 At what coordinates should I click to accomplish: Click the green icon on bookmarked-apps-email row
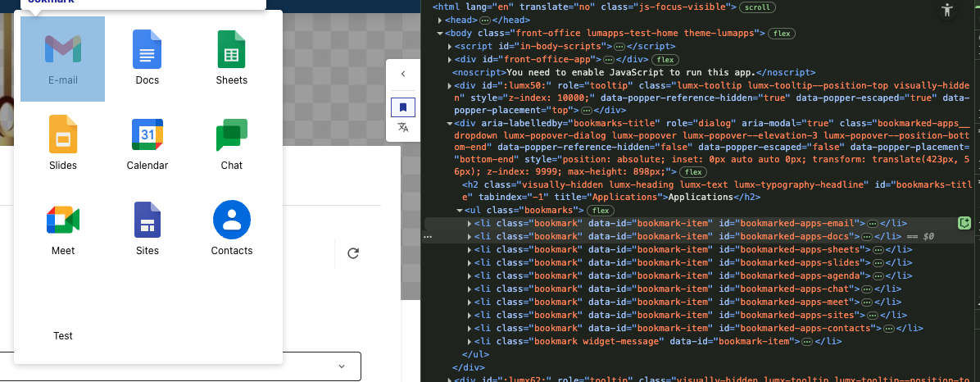[x=964, y=223]
